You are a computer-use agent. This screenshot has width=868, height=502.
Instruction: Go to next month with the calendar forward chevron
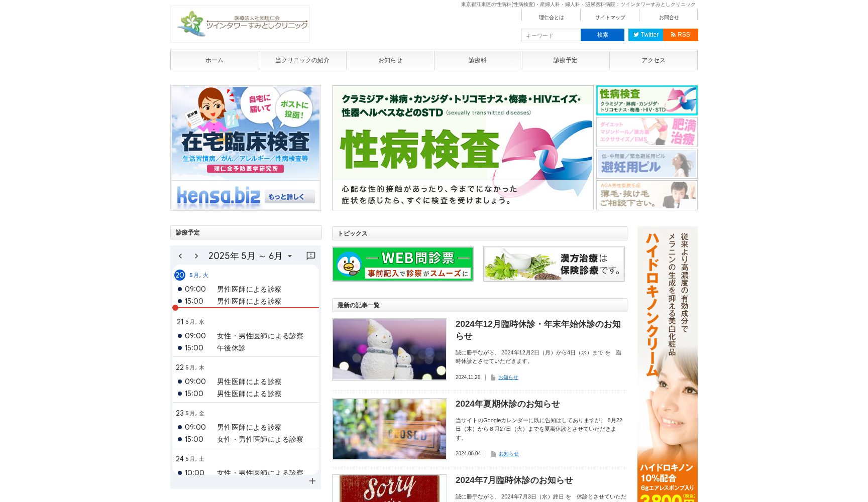coord(196,256)
